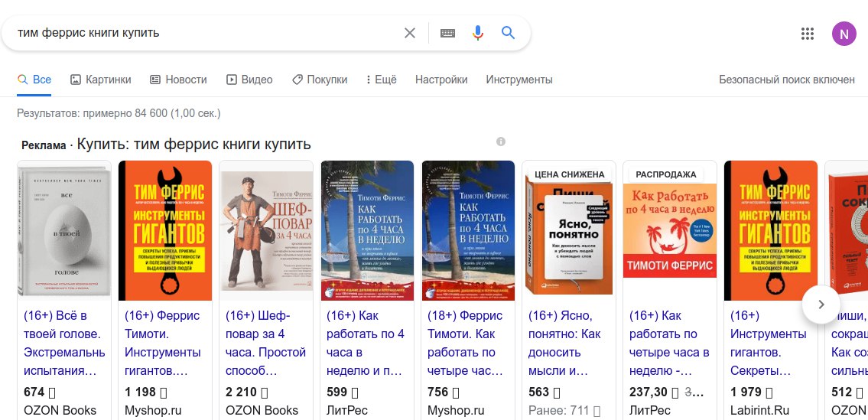Click price 599 at ЛитРес
The height and width of the screenshot is (420, 868).
(342, 392)
